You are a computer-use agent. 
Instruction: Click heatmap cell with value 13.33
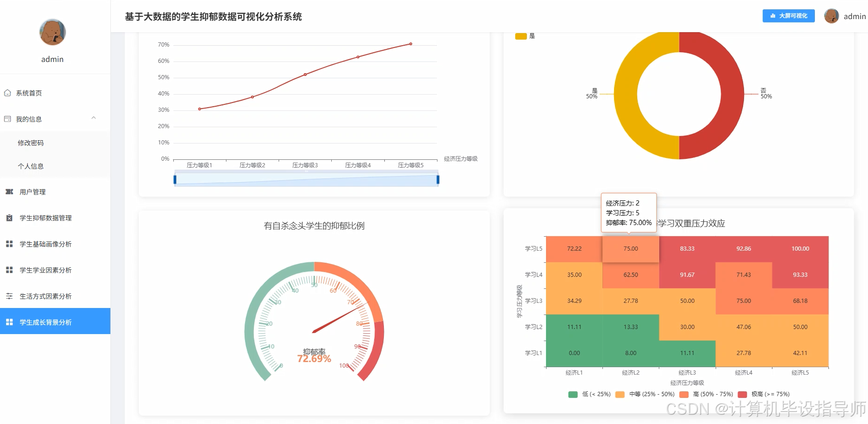[x=631, y=327]
